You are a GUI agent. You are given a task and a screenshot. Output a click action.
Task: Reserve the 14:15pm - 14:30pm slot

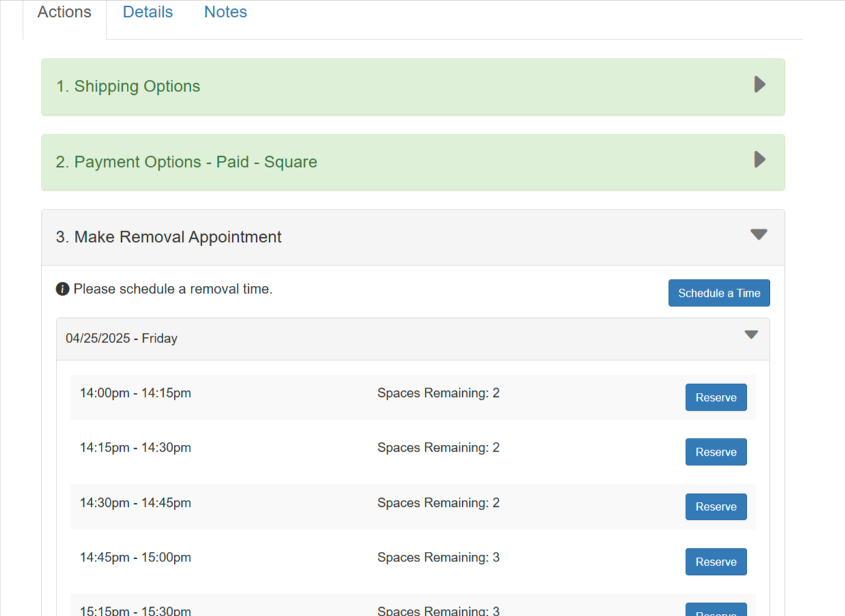coord(715,452)
